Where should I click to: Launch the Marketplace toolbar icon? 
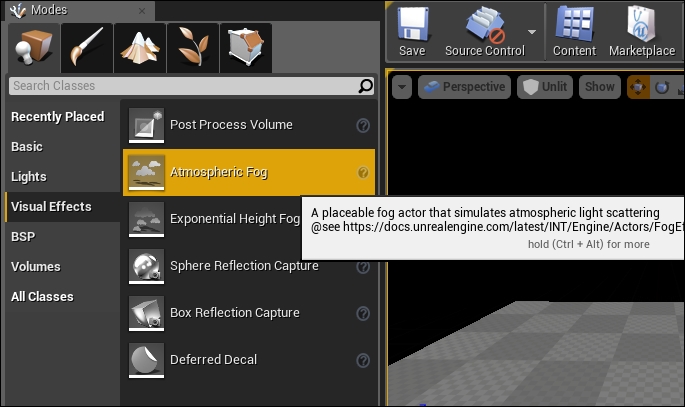(x=642, y=31)
